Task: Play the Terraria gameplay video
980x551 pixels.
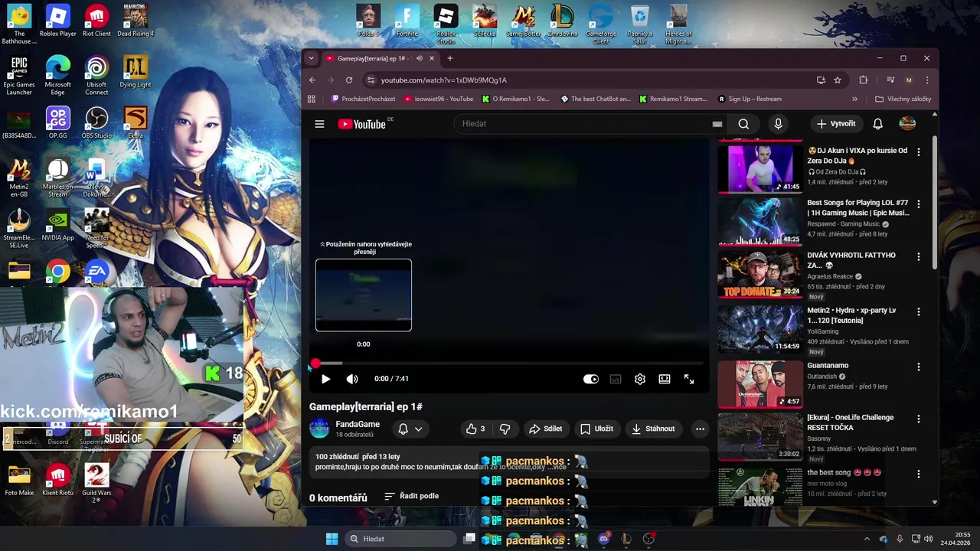Action: point(325,379)
